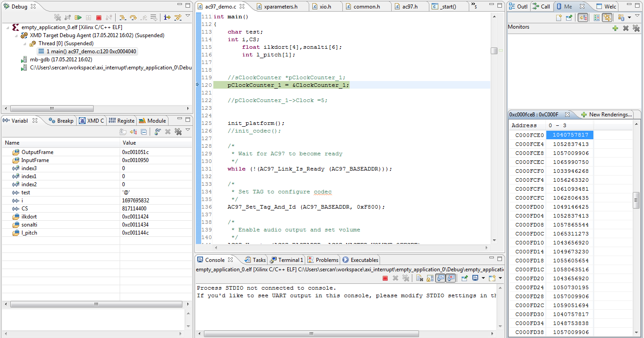Open the Switch Memory Monitor dropdown arrow
Viewport: 644px width, 338px height.
tap(629, 17)
